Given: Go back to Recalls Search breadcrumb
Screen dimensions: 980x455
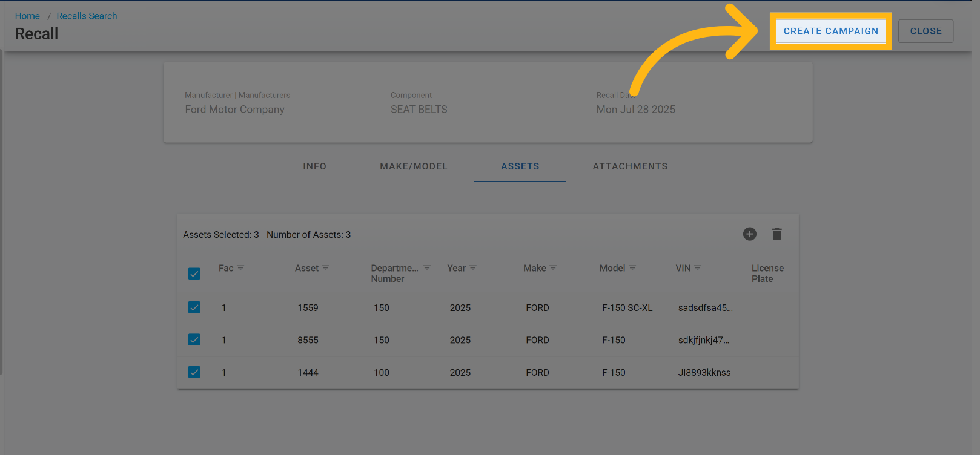Looking at the screenshot, I should point(87,16).
